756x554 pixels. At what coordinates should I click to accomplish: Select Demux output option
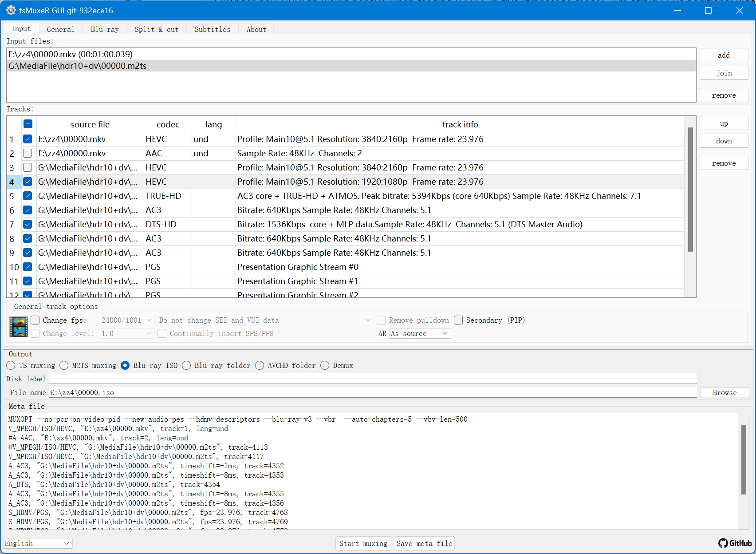(x=325, y=365)
